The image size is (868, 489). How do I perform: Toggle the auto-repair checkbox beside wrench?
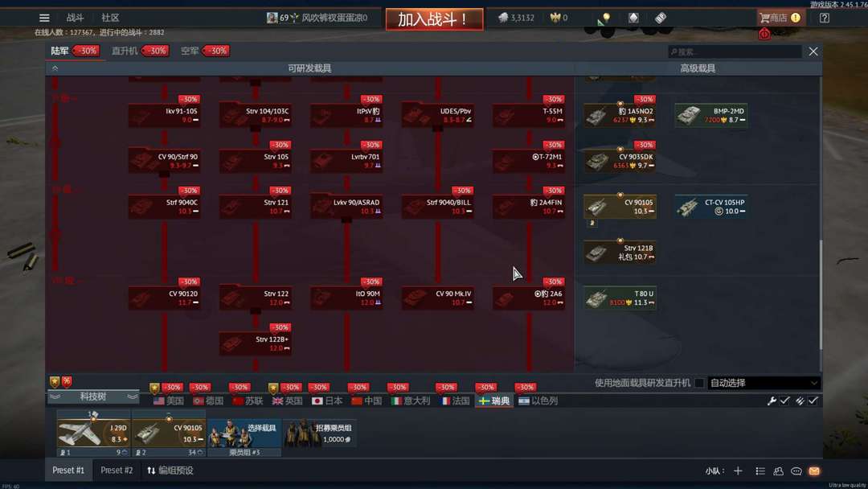pos(784,401)
